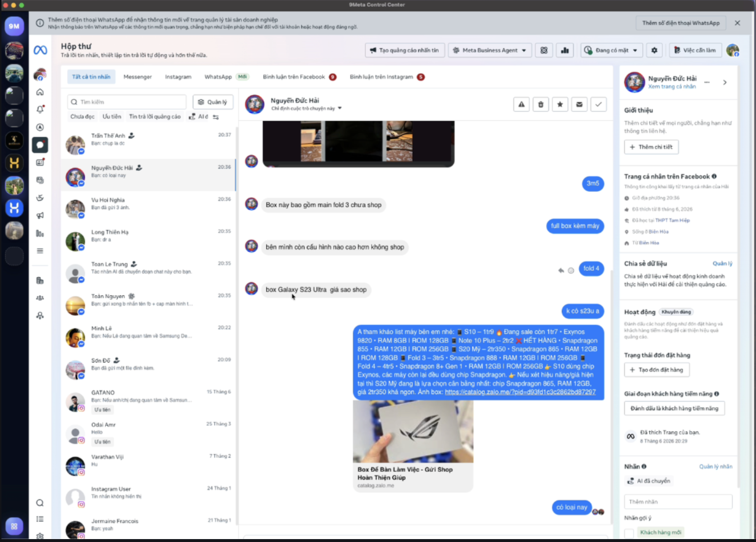
Task: Open the account profile avatar at top right
Action: click(732, 50)
